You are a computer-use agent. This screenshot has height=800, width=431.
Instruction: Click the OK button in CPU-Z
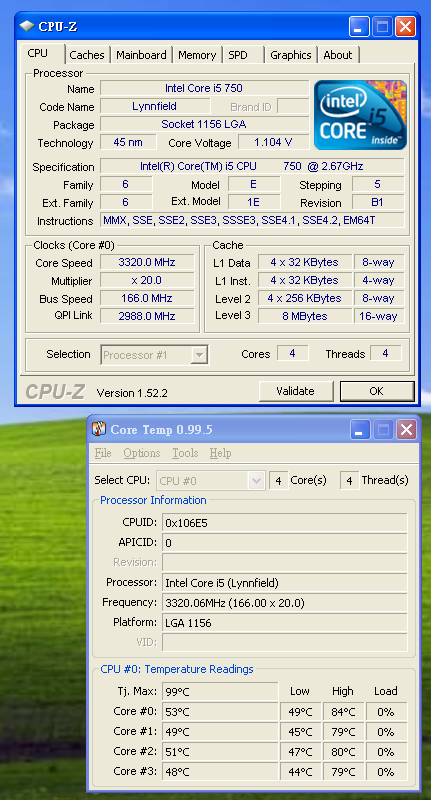tap(376, 391)
